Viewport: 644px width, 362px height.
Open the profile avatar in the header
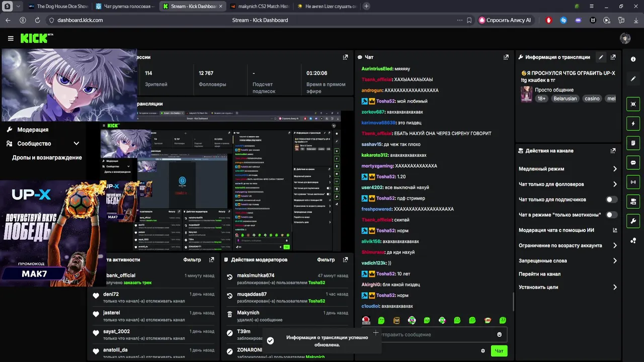[625, 38]
